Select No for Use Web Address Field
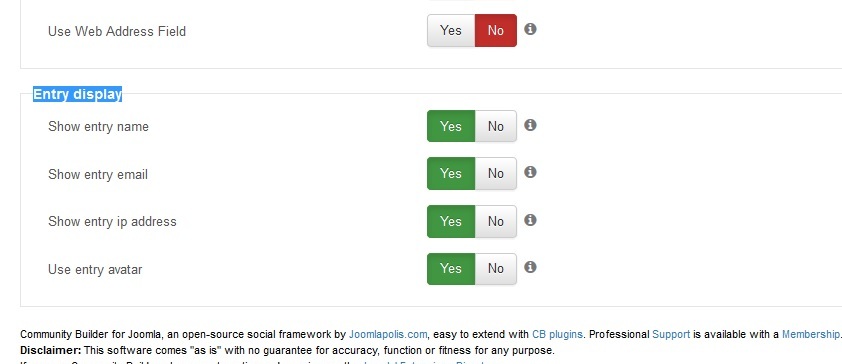This screenshot has width=842, height=364. click(496, 31)
